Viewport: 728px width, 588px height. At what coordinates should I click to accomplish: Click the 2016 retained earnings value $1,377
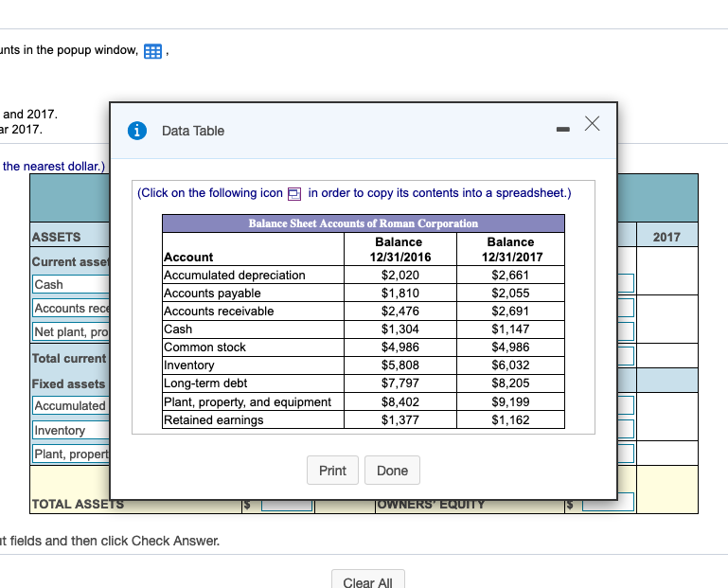tap(400, 419)
